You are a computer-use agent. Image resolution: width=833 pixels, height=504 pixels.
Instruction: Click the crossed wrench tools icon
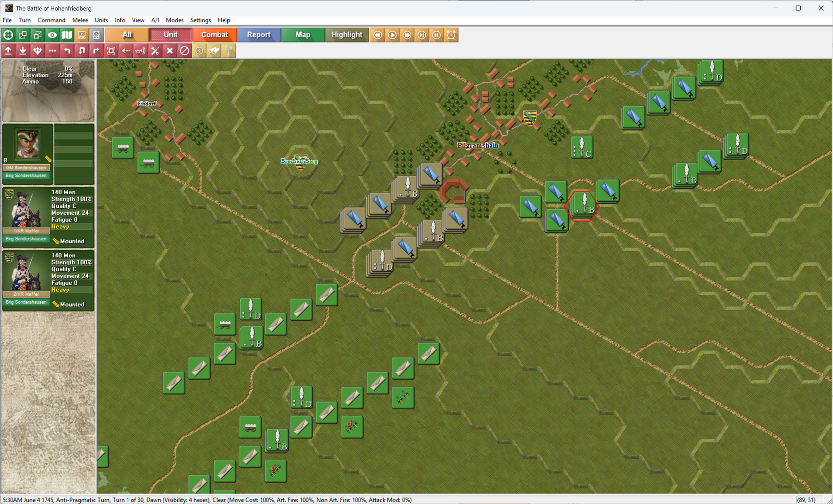(x=155, y=51)
